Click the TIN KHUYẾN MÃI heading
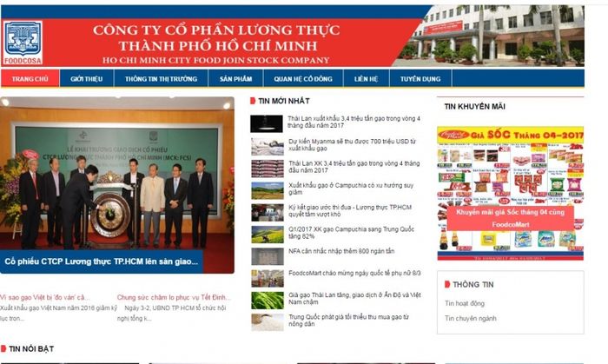This screenshot has width=608, height=364. point(474,106)
